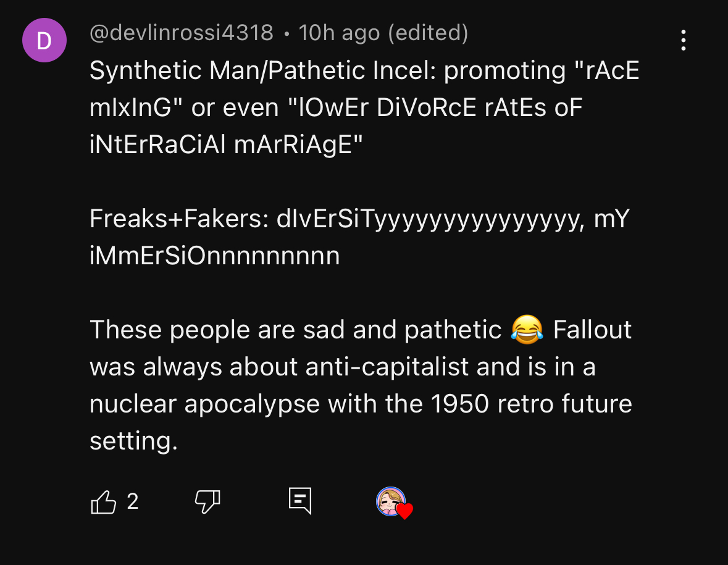Click the creator's cartoon avatar badge

pyautogui.click(x=390, y=501)
